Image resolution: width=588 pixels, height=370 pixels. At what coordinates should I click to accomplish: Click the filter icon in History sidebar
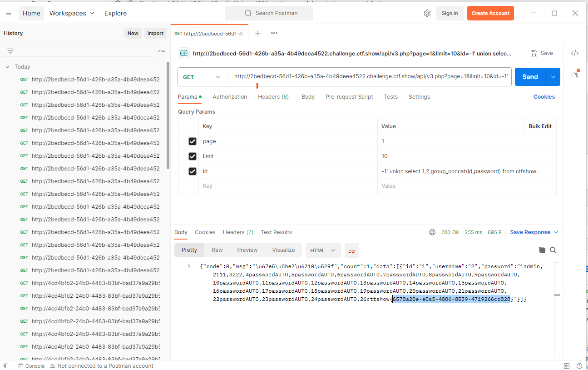[x=10, y=51]
